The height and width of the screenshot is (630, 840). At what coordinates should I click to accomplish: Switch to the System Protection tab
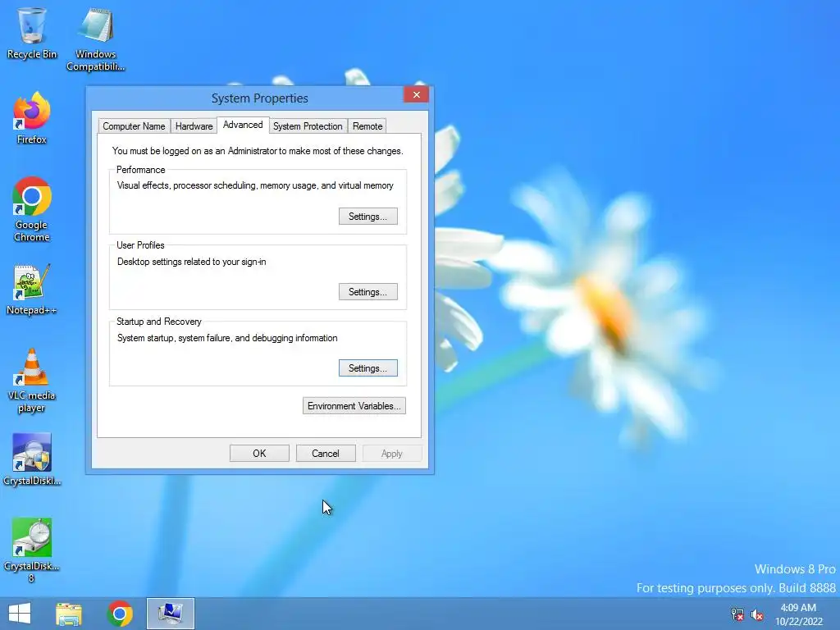point(308,126)
